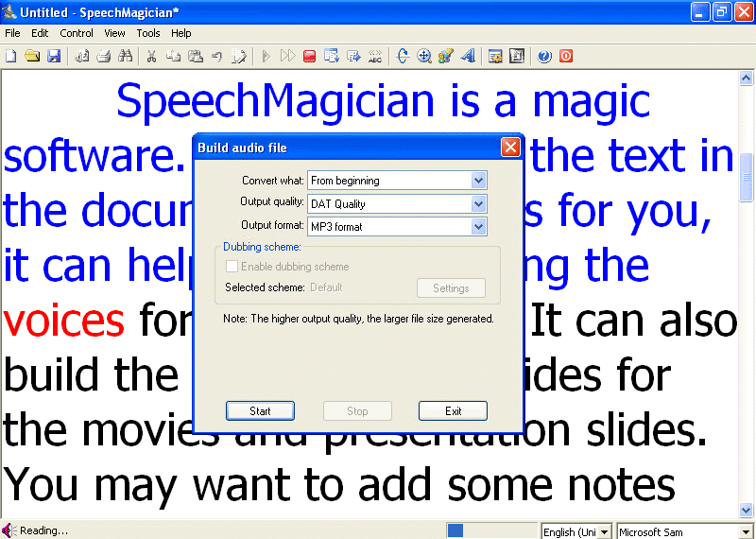Click the blue refresh arrow icon
Image resolution: width=756 pixels, height=539 pixels.
pyautogui.click(x=403, y=56)
